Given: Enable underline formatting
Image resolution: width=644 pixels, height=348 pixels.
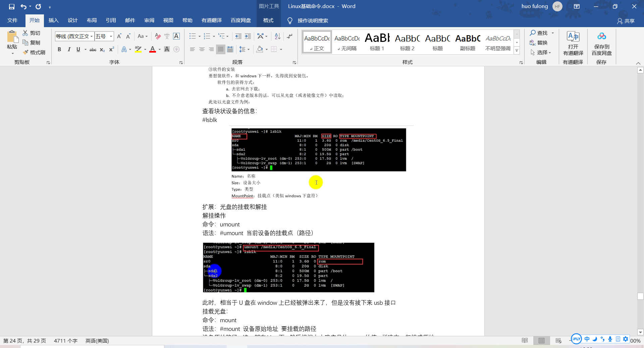Looking at the screenshot, I should [x=77, y=49].
